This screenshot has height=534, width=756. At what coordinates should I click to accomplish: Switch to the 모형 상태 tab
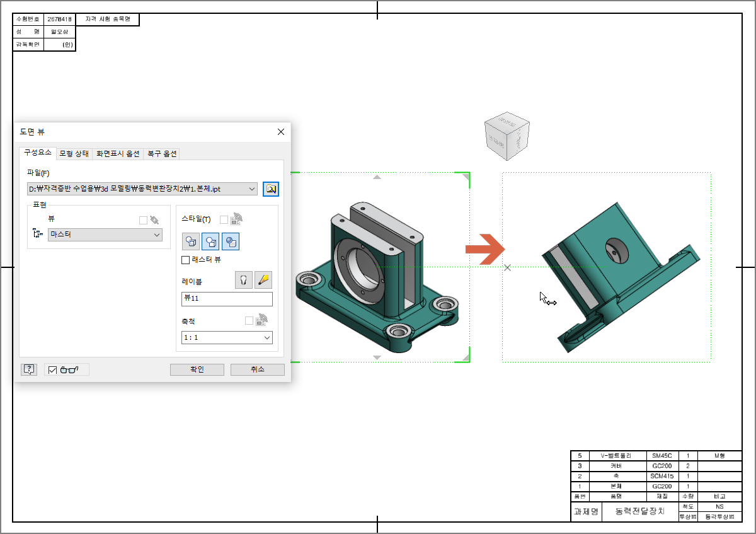tap(74, 154)
